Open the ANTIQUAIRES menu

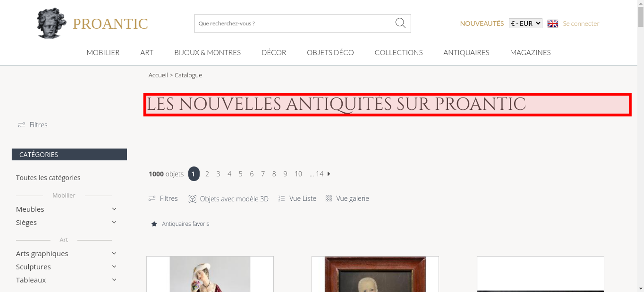[466, 52]
